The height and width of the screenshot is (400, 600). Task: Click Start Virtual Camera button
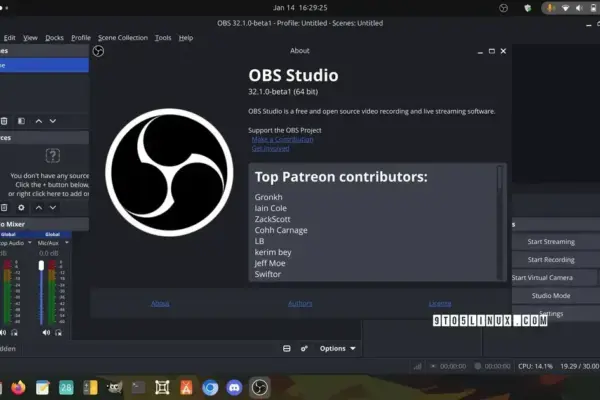[x=554, y=278]
